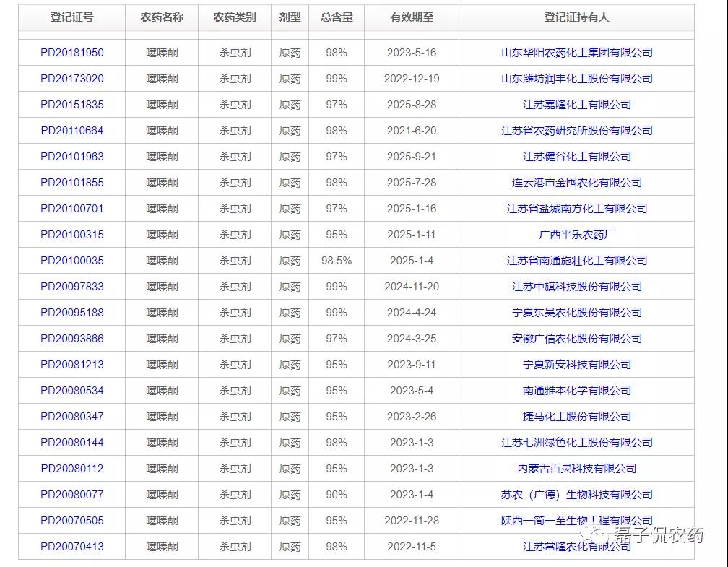Open holder 江苏嘉隆化工有限公司
This screenshot has width=728, height=567.
coord(576,105)
